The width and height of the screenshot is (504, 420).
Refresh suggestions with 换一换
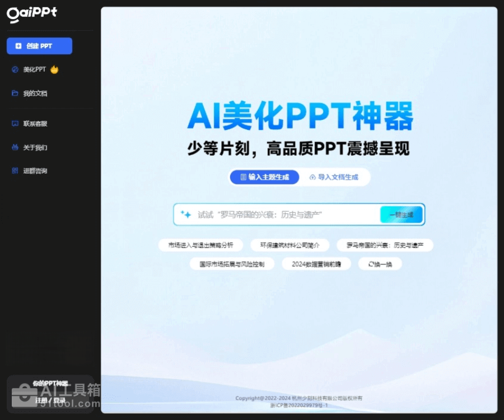click(380, 264)
